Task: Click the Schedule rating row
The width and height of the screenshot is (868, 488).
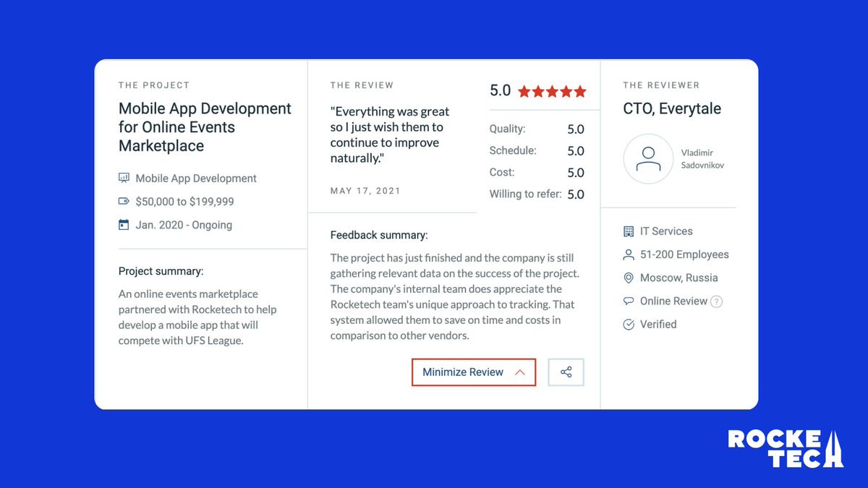Action: pos(537,151)
